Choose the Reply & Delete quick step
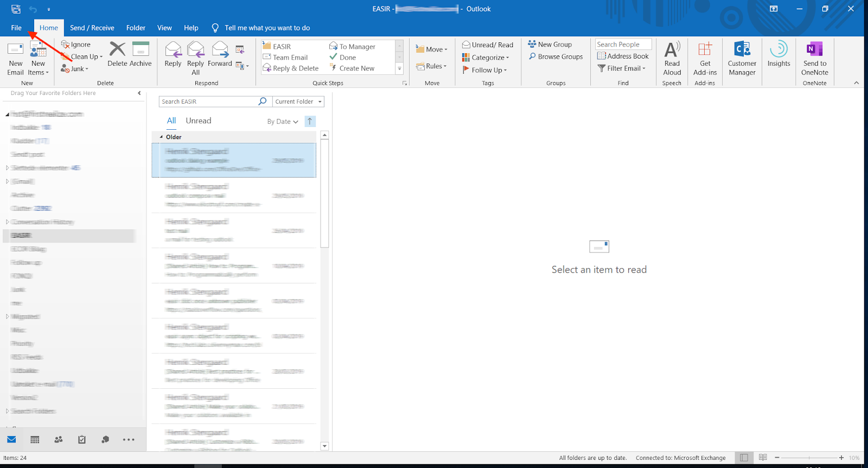Viewport: 868px width, 468px height. 291,68
